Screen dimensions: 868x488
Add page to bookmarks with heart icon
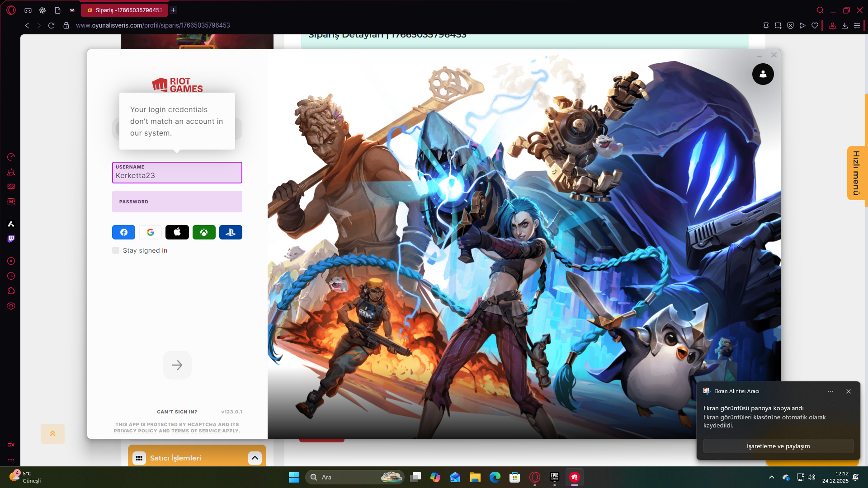[x=815, y=25]
